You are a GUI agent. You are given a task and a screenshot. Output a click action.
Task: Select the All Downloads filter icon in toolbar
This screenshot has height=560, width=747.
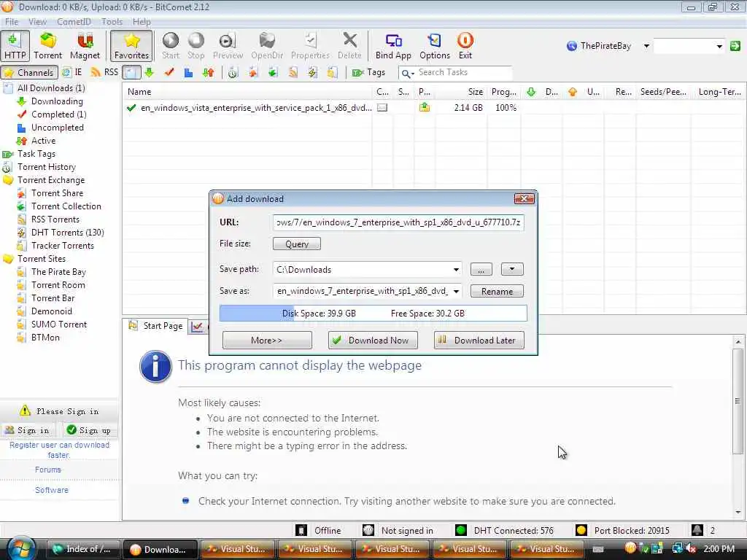(131, 72)
